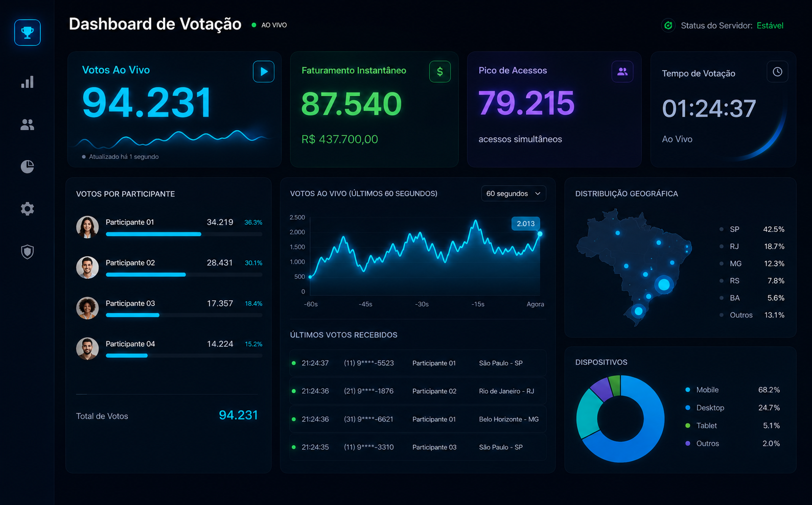Click the Total de Votos 94.231 value
The width and height of the screenshot is (812, 505).
click(x=238, y=415)
